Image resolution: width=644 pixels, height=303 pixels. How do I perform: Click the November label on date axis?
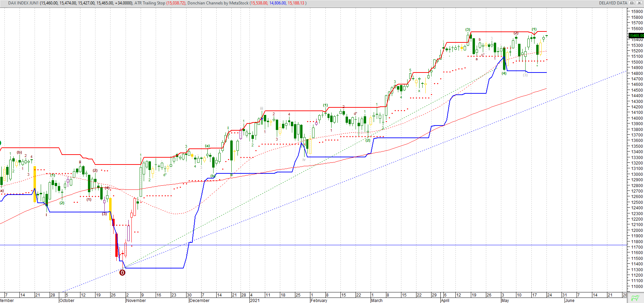[136, 301]
